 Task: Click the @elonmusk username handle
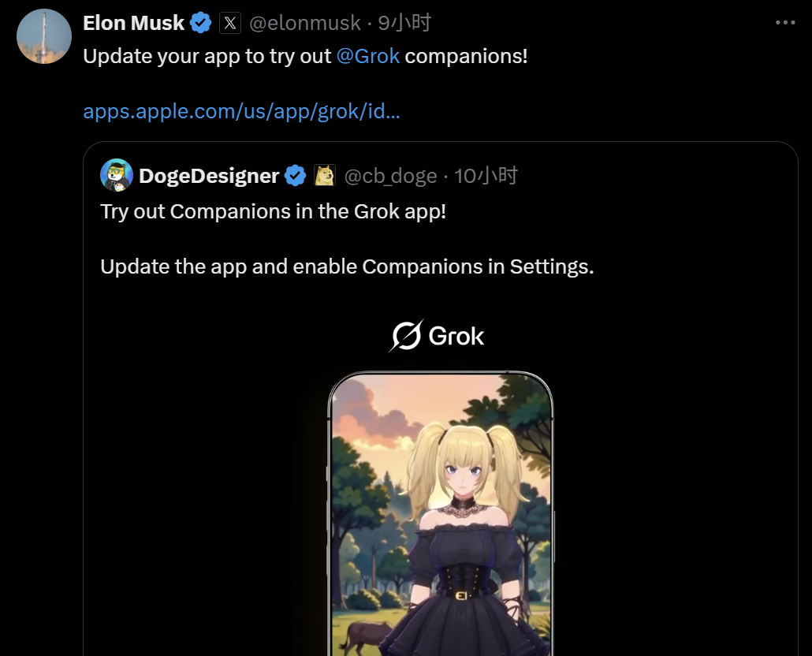(304, 23)
